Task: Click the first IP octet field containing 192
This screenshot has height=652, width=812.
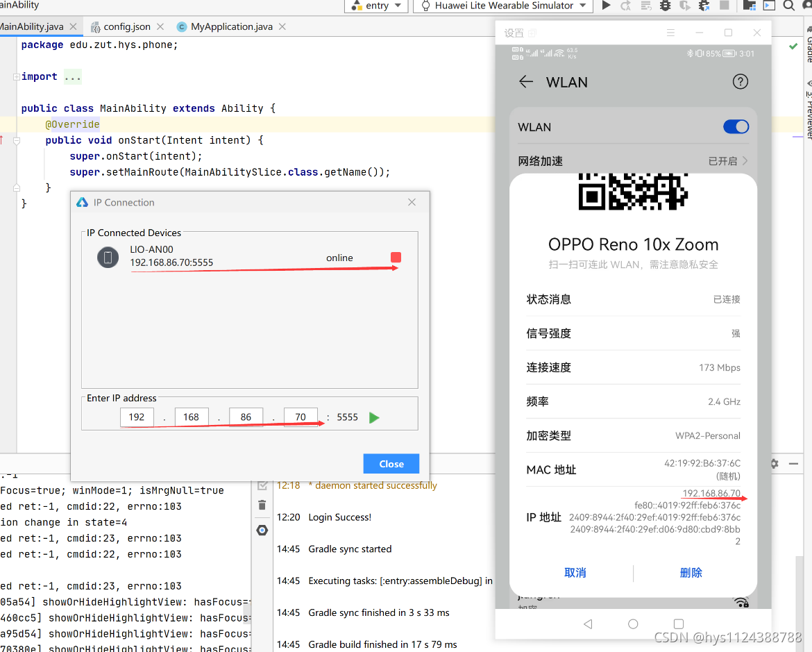Action: click(137, 417)
